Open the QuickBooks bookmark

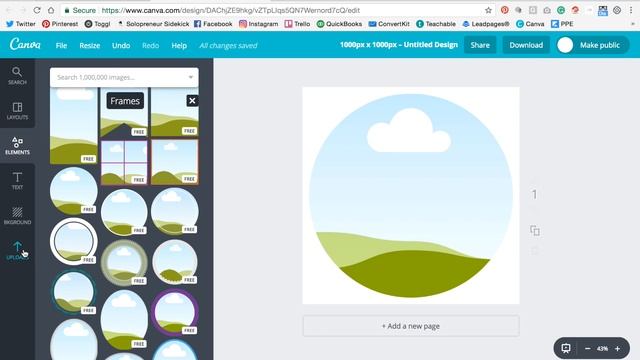[x=339, y=24]
